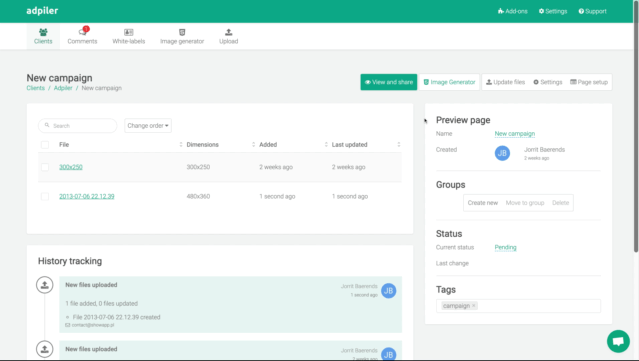Click the View and share button

click(389, 82)
